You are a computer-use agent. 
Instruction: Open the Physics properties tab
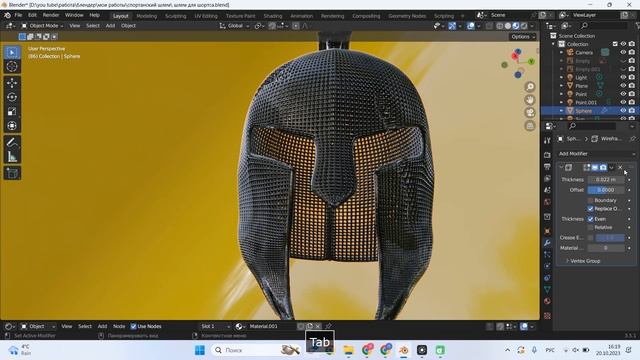click(x=547, y=266)
